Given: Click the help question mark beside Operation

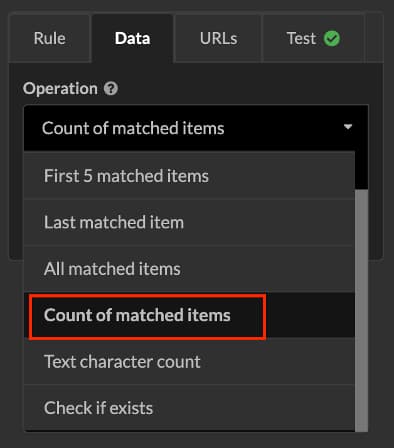Looking at the screenshot, I should coord(111,89).
